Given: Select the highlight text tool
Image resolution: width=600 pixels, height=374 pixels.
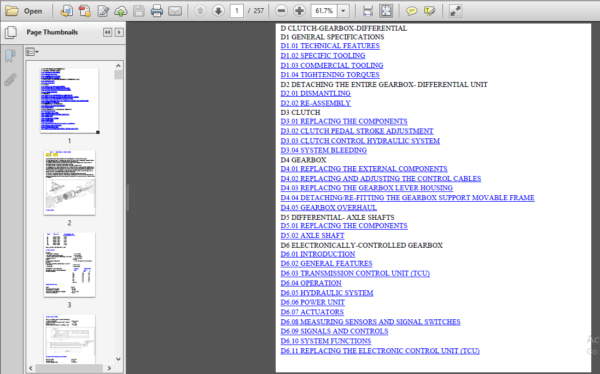Looking at the screenshot, I should point(430,11).
